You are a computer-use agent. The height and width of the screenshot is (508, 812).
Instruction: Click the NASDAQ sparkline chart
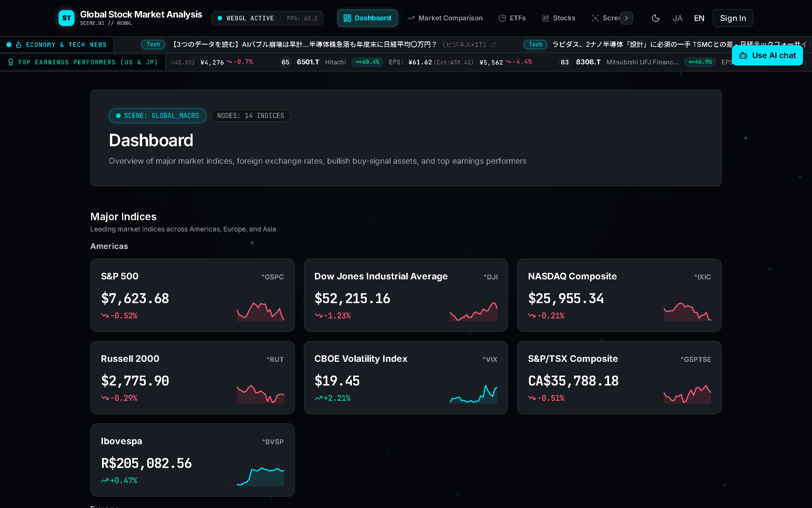687,312
